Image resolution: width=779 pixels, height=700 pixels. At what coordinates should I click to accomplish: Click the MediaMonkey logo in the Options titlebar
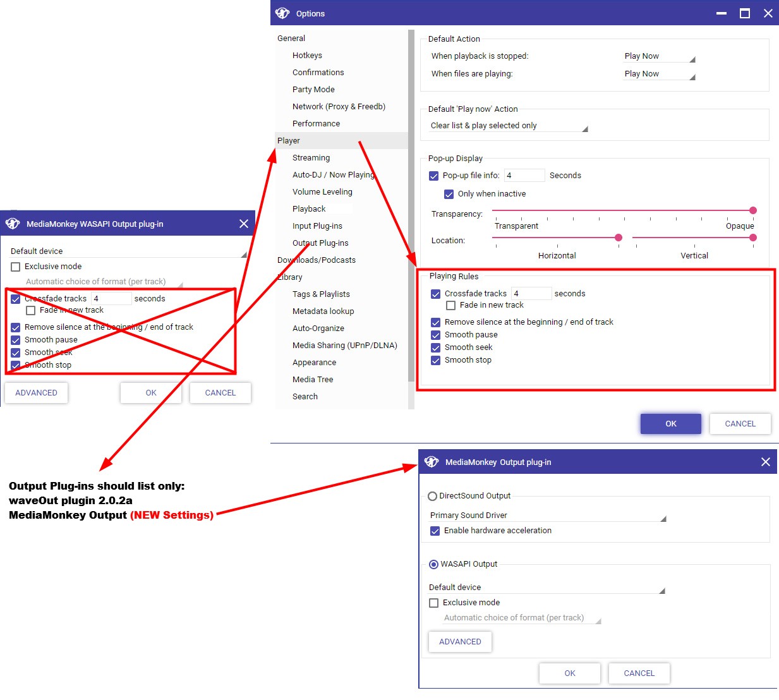click(x=282, y=13)
